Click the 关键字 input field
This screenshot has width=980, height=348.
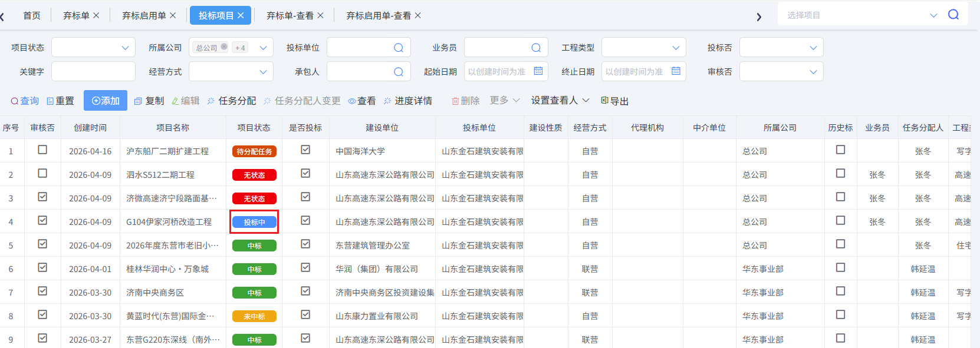tap(93, 72)
